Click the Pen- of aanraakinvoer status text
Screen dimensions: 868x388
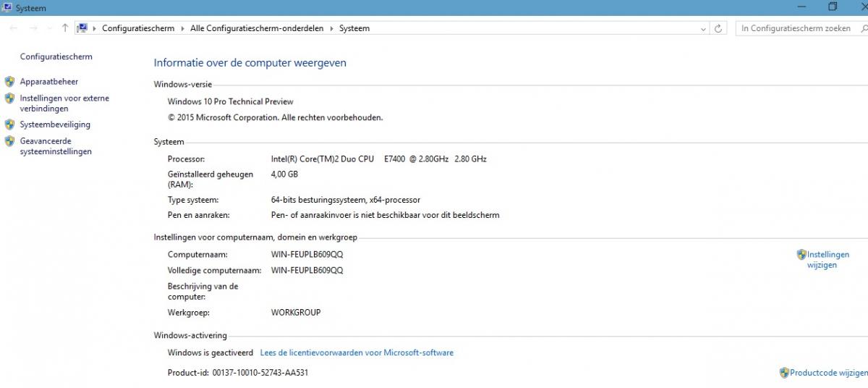click(385, 215)
